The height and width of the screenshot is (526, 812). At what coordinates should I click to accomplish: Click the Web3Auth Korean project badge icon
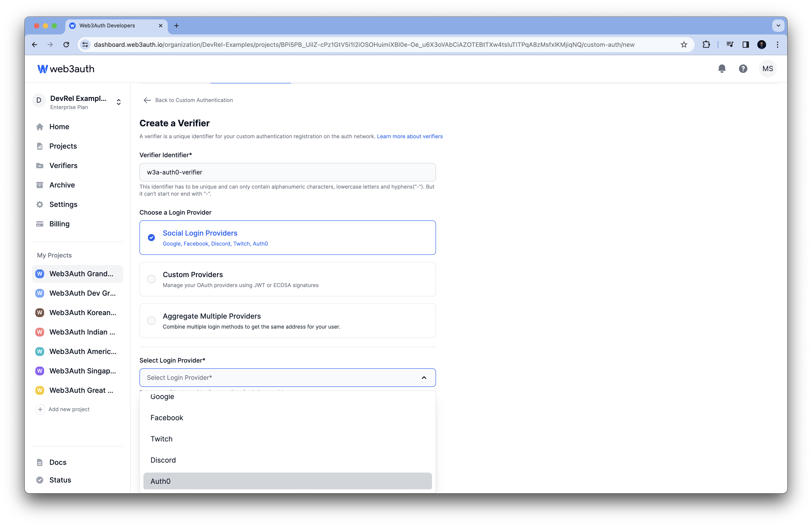click(x=39, y=313)
